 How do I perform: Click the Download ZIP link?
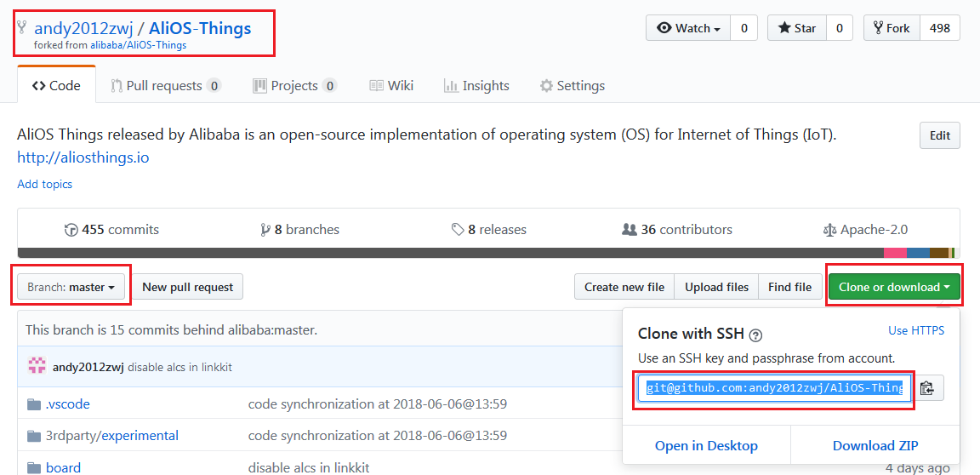click(x=875, y=445)
